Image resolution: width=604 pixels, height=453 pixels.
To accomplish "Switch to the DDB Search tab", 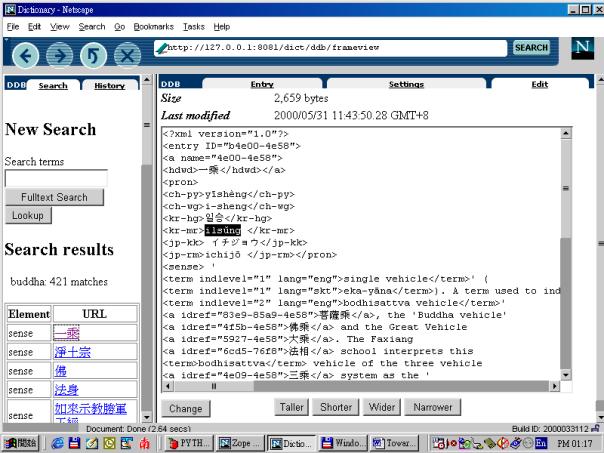I will click(x=53, y=86).
